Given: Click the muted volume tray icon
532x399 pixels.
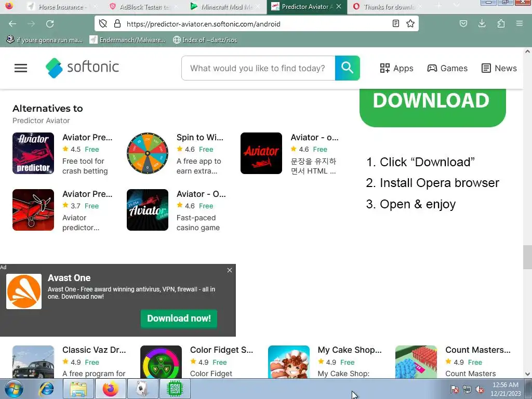Looking at the screenshot, I should point(480,390).
